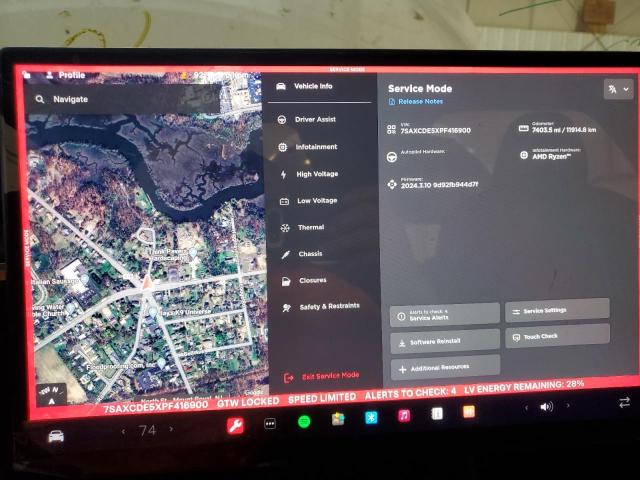Image resolution: width=640 pixels, height=480 pixels.
Task: Tap SPEED LIMITED in red banner
Action: click(322, 398)
